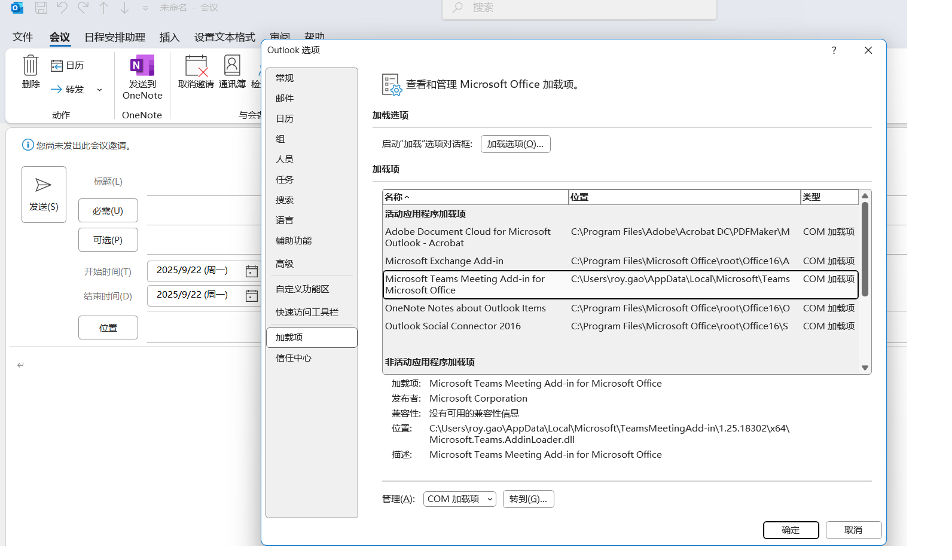Open the end time calendar picker icon
Image resolution: width=952 pixels, height=560 pixels.
252,296
